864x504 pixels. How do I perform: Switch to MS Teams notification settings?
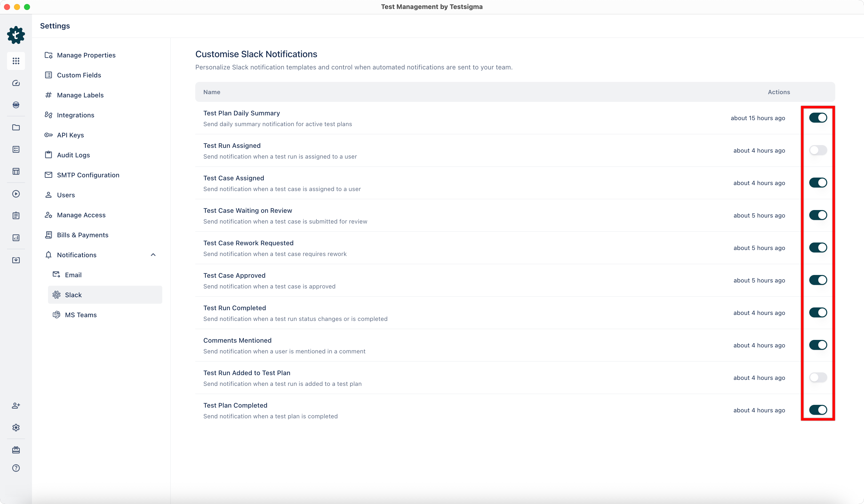[80, 314]
